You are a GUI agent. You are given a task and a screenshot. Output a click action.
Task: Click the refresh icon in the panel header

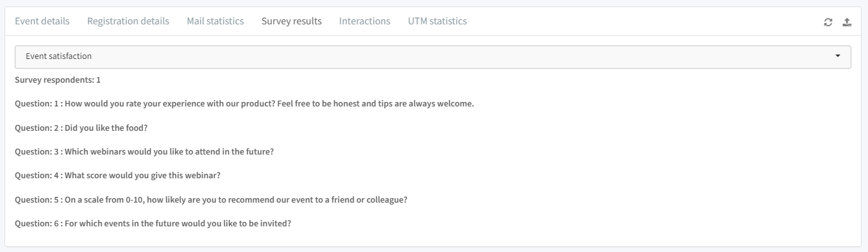tap(828, 22)
